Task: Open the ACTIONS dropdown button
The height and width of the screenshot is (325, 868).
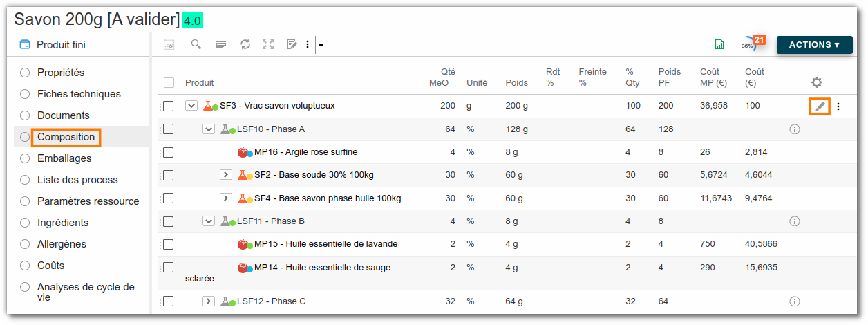Action: coord(814,45)
